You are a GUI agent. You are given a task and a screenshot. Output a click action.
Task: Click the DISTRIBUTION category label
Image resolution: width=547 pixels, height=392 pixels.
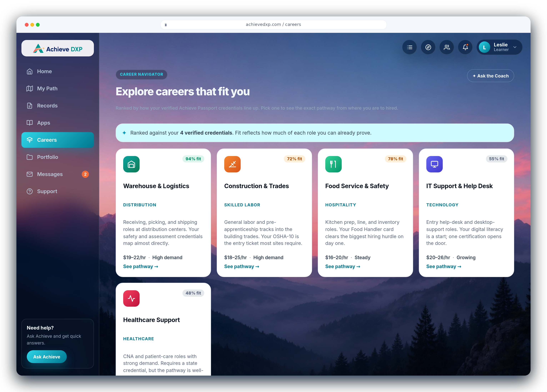click(x=140, y=205)
